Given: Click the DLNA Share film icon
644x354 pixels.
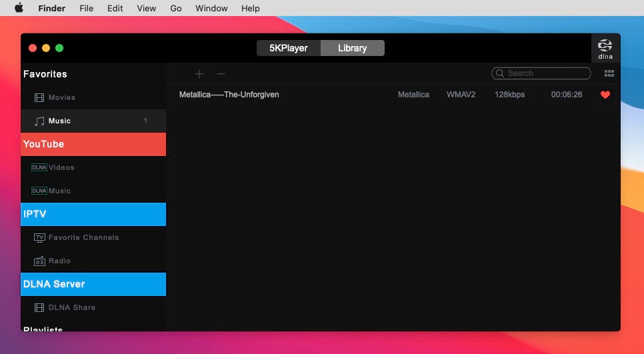Looking at the screenshot, I should point(39,307).
